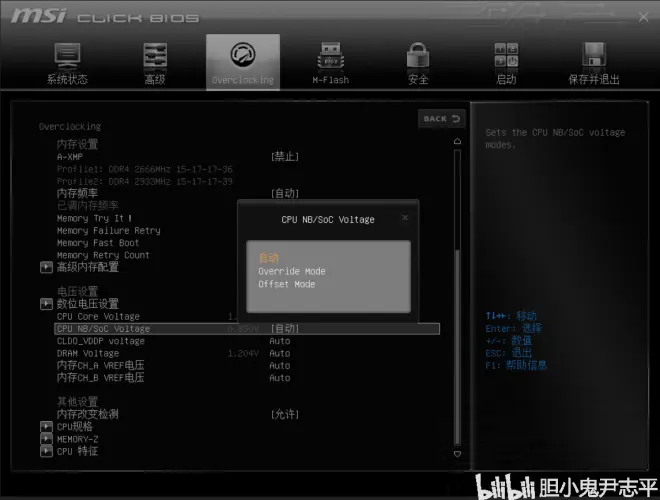The width and height of the screenshot is (660, 500).
Task: Select CPU Core Voltage row
Action: (98, 316)
